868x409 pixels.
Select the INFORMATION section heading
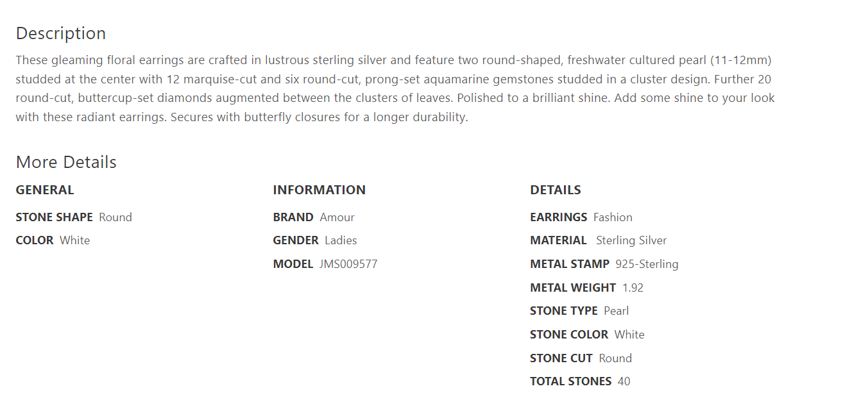point(319,190)
